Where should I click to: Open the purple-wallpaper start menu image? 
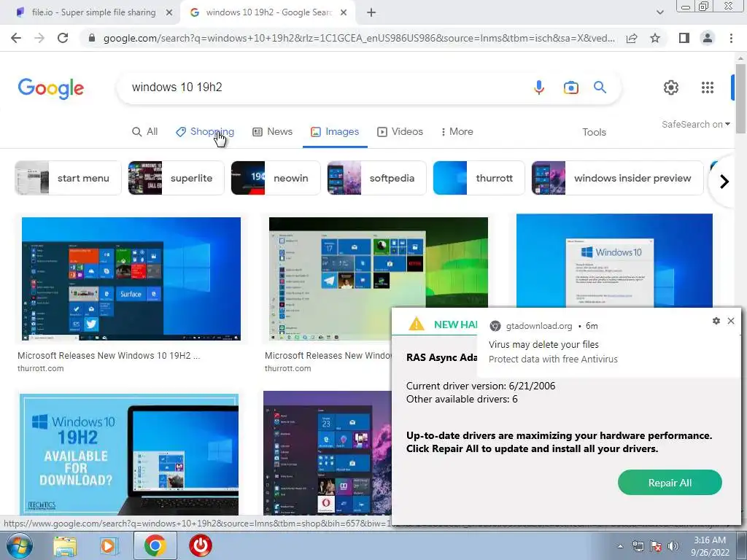(x=328, y=453)
